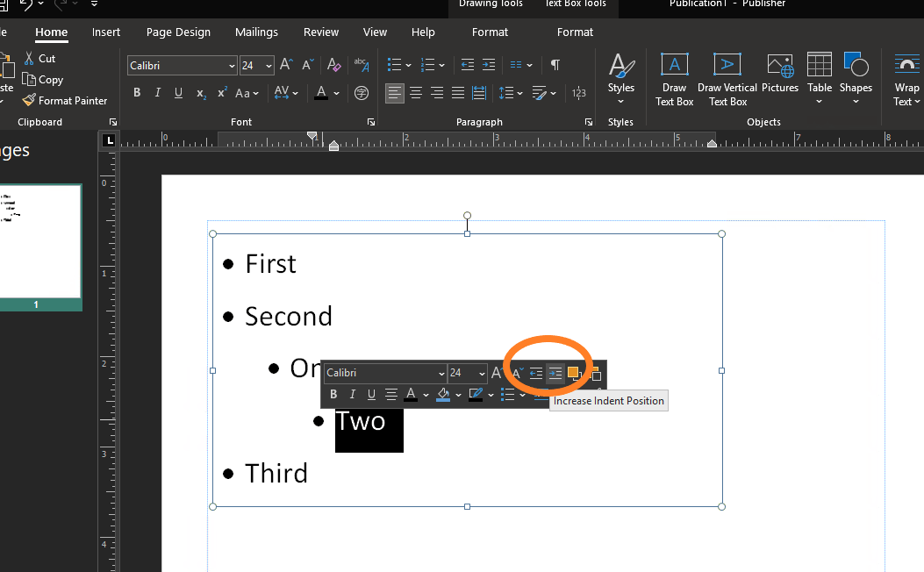Click ribbon Decrease Indent Position
Image resolution: width=924 pixels, height=572 pixels.
468,65
